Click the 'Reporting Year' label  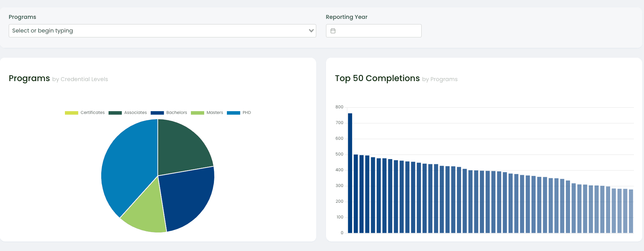pyautogui.click(x=347, y=17)
